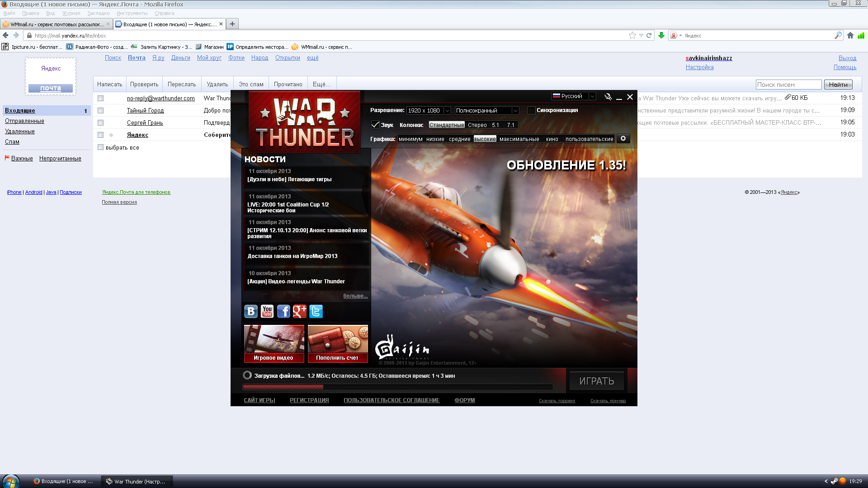This screenshot has width=868, height=488.
Task: Select минимум graphics preset
Action: tap(410, 139)
